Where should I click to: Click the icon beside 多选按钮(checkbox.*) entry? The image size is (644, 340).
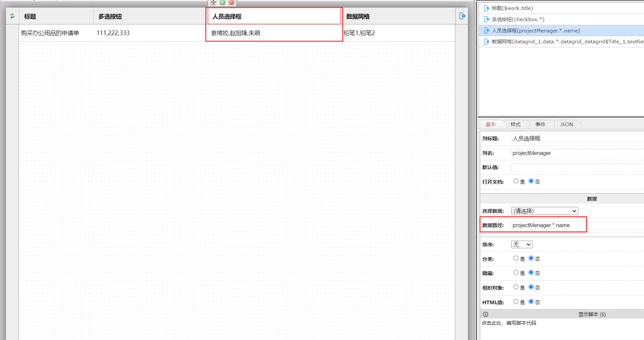[486, 19]
